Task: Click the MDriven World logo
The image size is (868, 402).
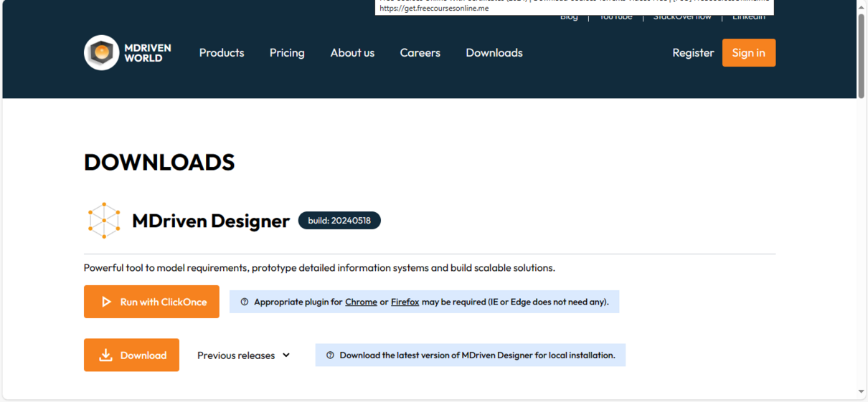Action: click(128, 52)
